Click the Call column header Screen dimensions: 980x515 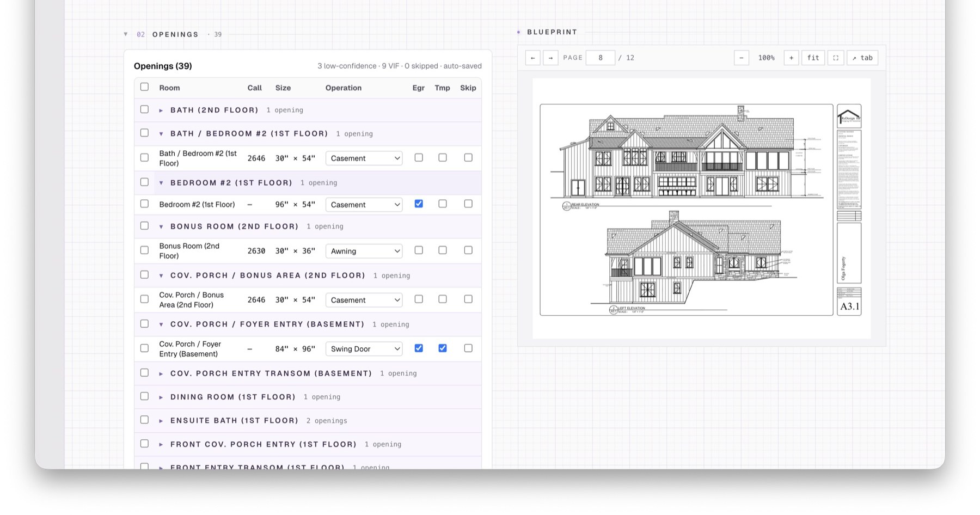(x=255, y=88)
